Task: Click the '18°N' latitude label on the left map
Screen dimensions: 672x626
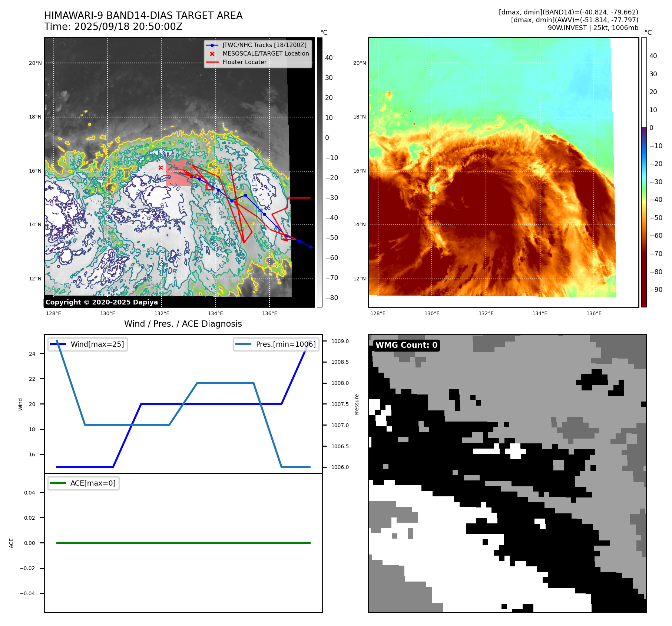Action: click(x=35, y=117)
